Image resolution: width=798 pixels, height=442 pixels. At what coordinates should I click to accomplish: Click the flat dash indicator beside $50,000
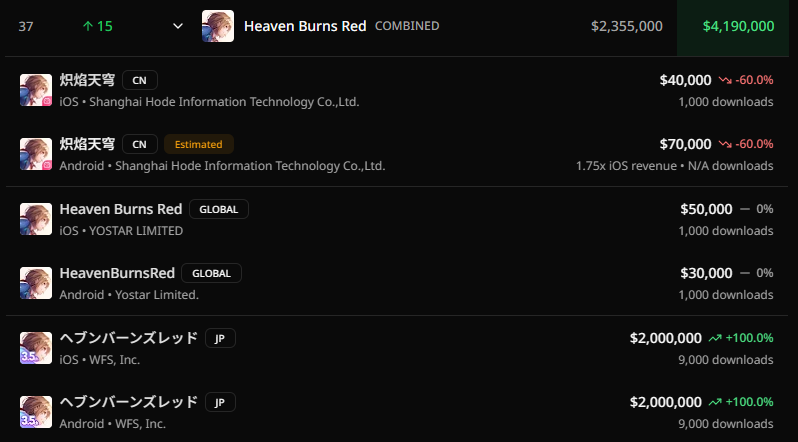(x=745, y=209)
